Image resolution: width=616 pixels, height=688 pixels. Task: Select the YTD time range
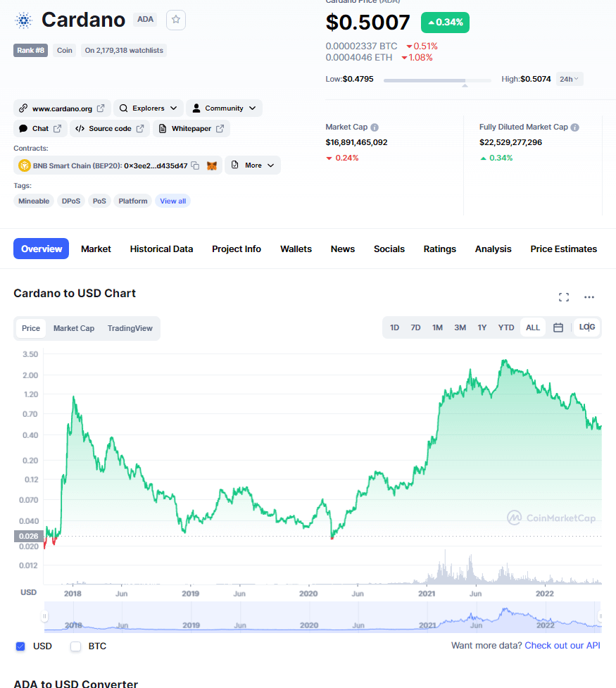506,327
